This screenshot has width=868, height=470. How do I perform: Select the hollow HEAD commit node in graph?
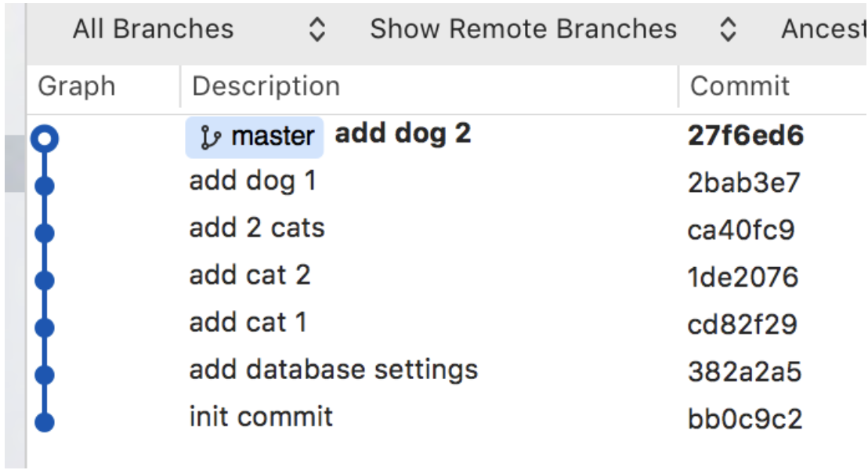tap(45, 139)
